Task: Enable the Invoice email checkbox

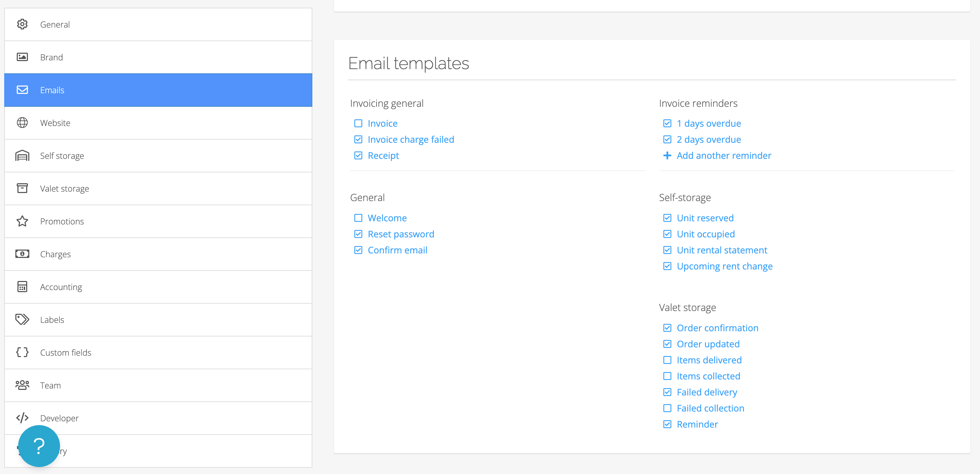Action: click(x=358, y=124)
